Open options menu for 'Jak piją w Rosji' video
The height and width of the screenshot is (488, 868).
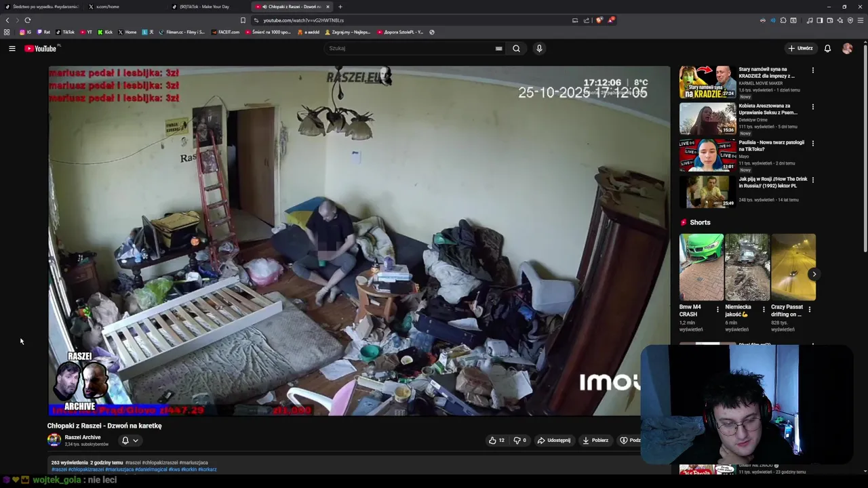click(x=813, y=180)
